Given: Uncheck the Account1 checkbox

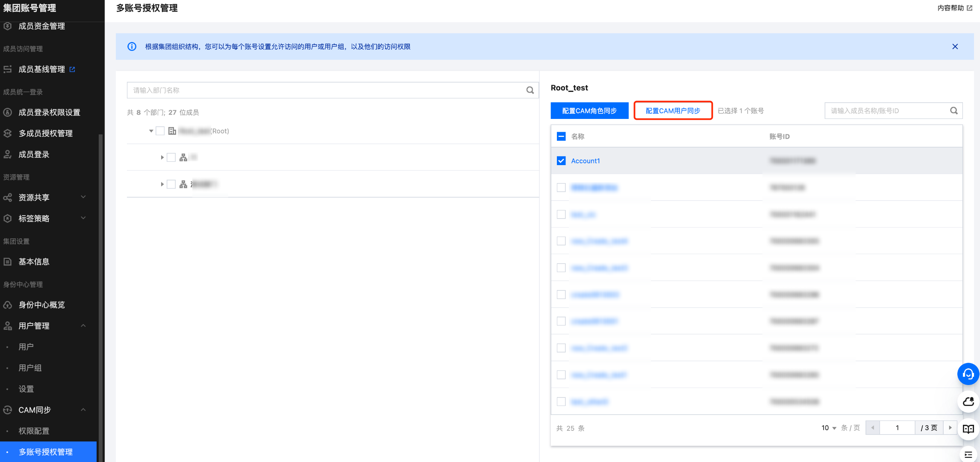Looking at the screenshot, I should [561, 161].
